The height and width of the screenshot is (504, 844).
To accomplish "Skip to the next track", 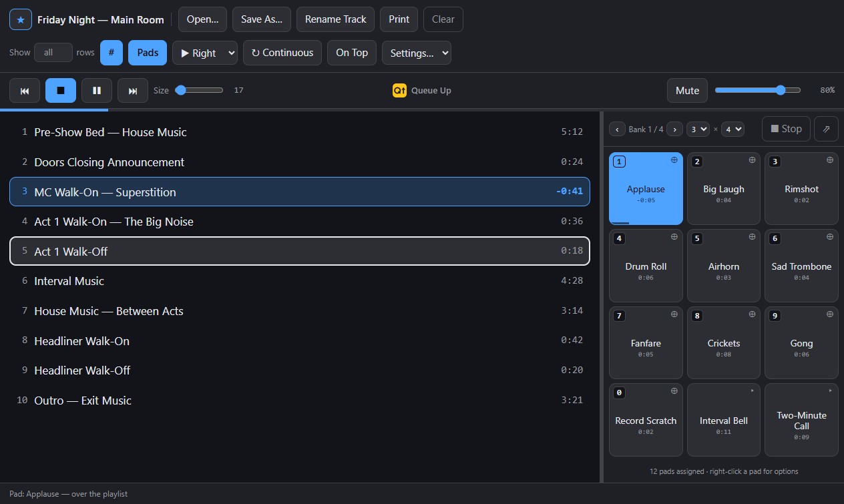I will pos(133,90).
